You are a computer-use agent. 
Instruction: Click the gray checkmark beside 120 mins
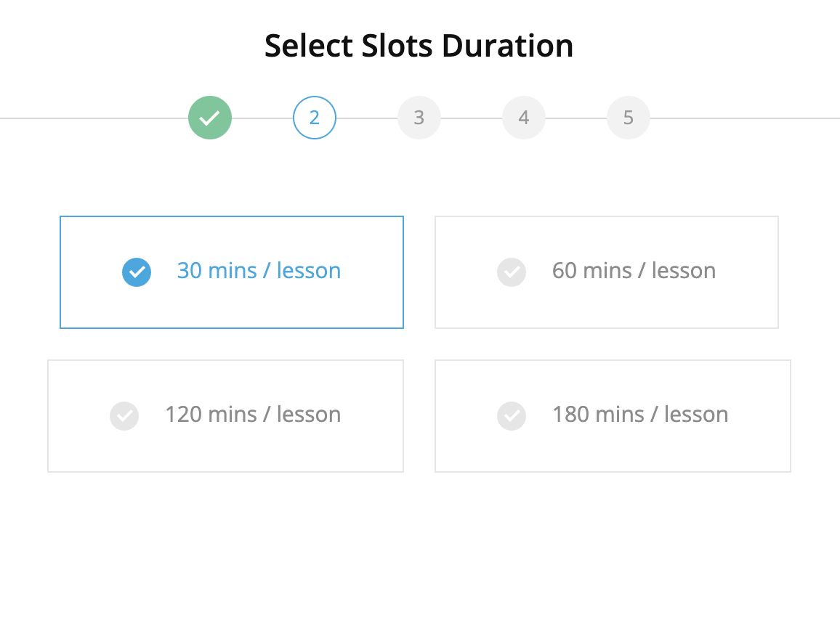[x=124, y=416]
